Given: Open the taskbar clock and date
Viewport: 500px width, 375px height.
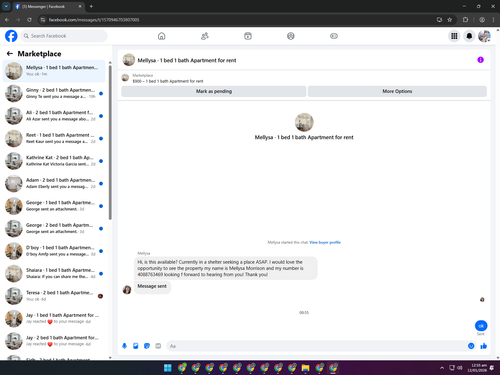Looking at the screenshot, I should click(x=477, y=368).
